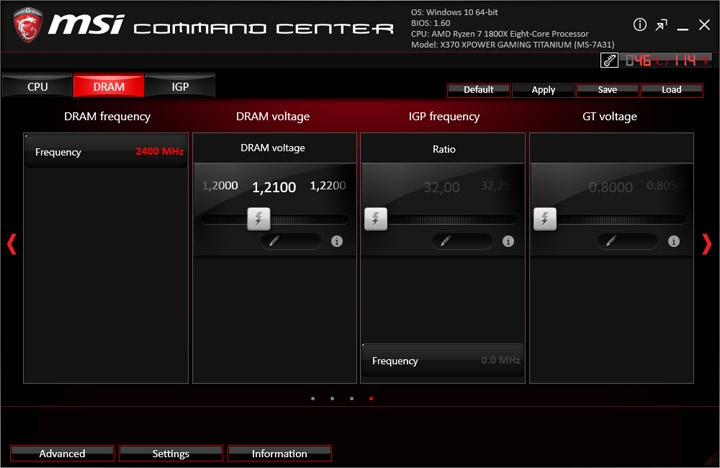
Task: Load a saved profile
Action: click(671, 90)
